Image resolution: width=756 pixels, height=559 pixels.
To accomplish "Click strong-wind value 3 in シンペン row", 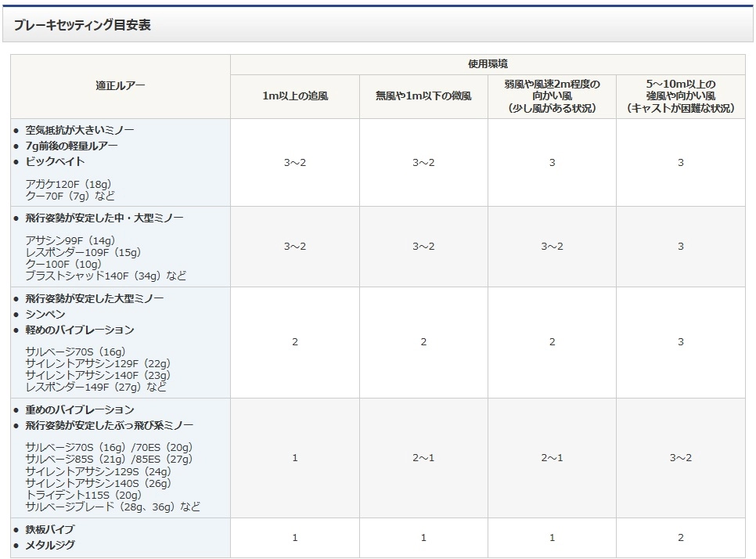I will click(x=680, y=342).
